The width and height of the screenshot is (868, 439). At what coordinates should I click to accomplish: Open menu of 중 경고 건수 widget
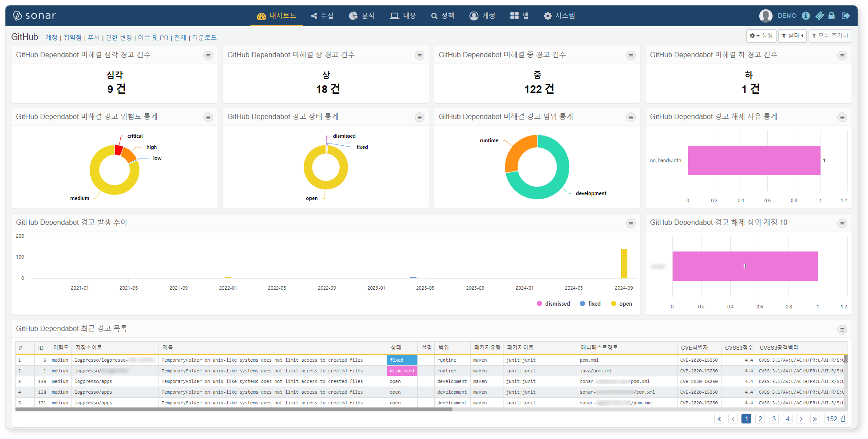point(630,56)
